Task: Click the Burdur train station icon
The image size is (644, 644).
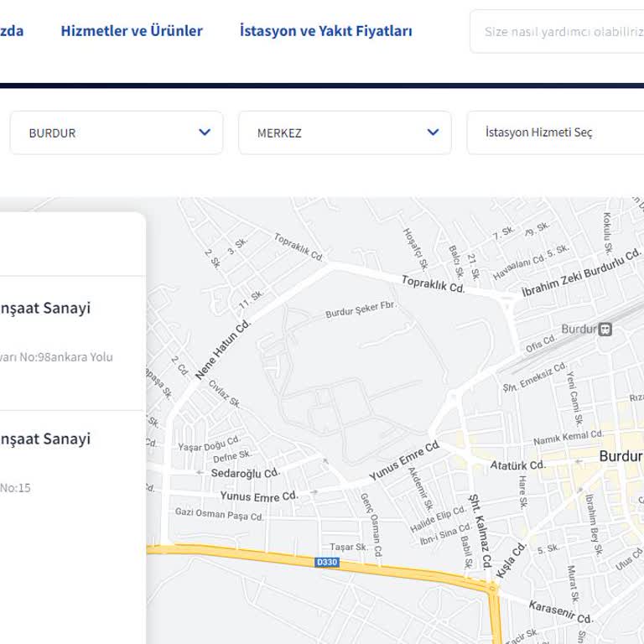Action: click(605, 330)
